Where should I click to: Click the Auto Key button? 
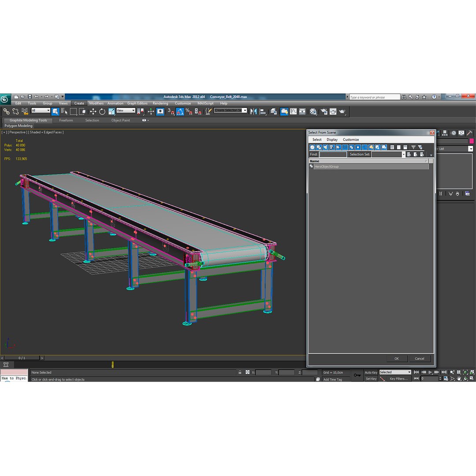371,372
